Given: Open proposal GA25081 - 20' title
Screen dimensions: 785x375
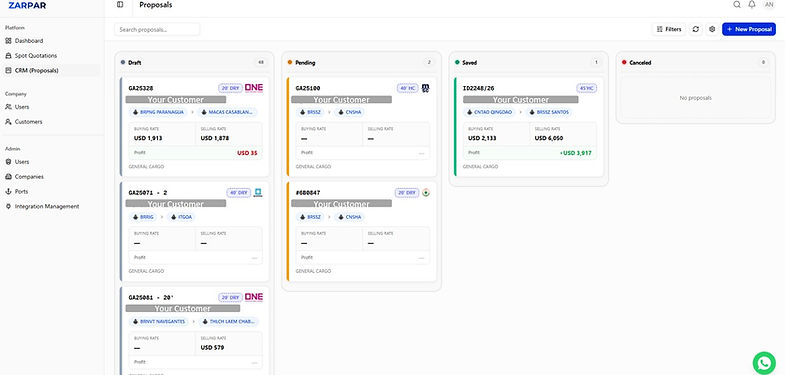Looking at the screenshot, I should click(150, 297).
